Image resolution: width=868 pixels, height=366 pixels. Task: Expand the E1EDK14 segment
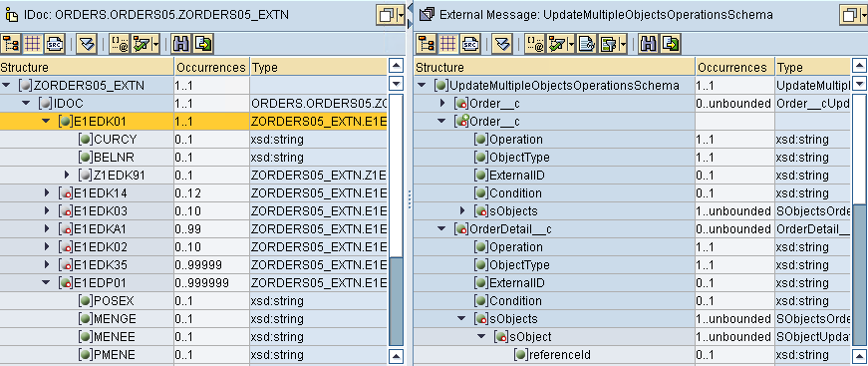[47, 193]
